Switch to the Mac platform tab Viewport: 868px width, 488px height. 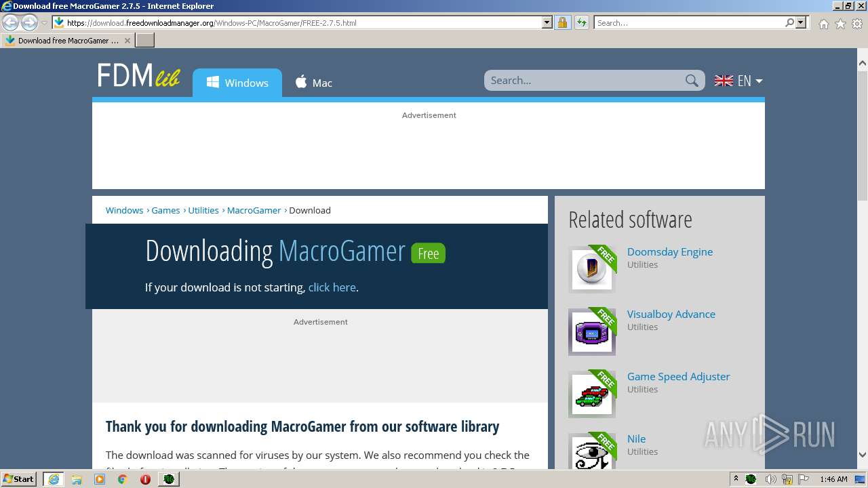pos(313,83)
